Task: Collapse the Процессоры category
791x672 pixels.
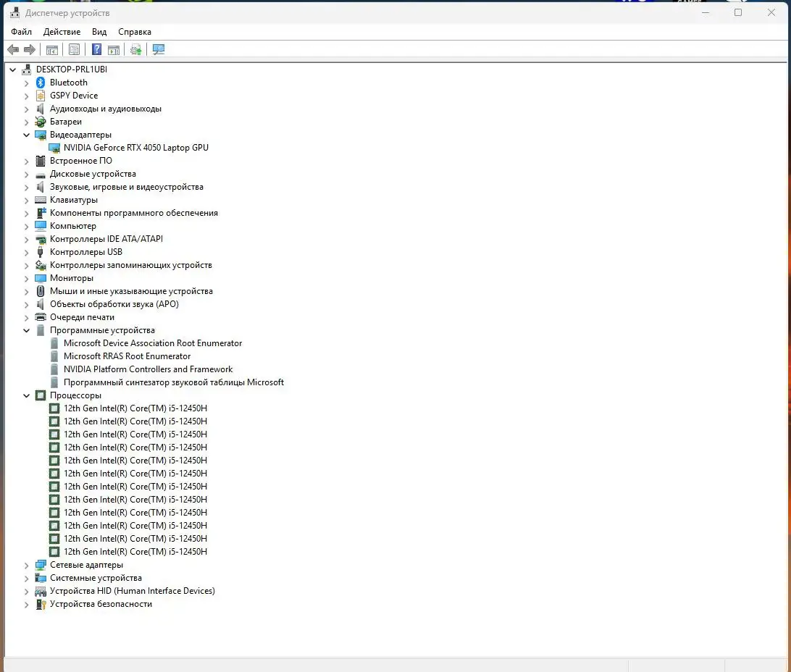Action: click(27, 395)
